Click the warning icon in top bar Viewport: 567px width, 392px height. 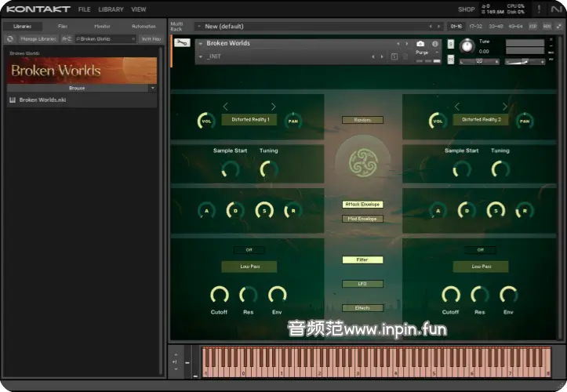coord(539,9)
